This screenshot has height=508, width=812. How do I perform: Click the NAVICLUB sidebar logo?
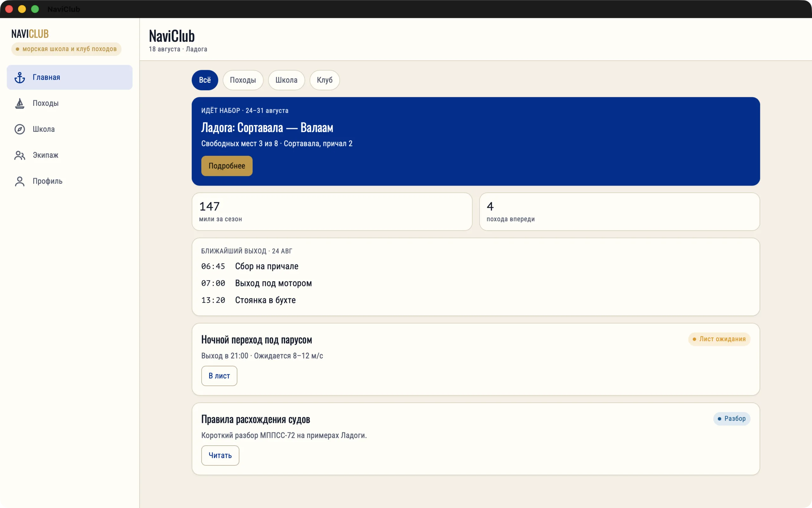30,34
